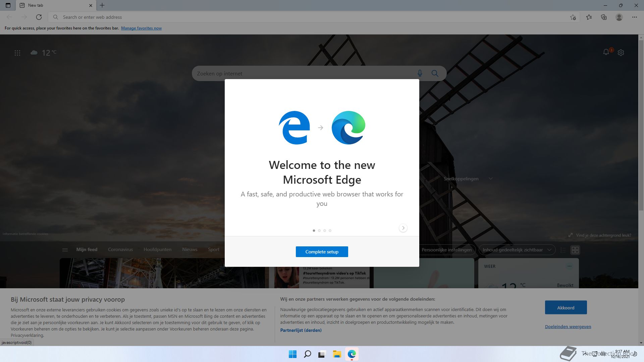Select the third carousel dot

325,231
